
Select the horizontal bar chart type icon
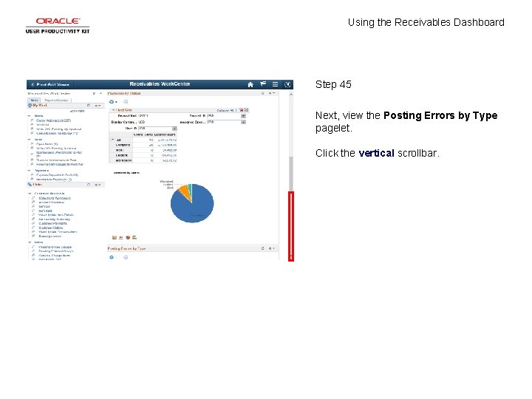[x=134, y=237]
